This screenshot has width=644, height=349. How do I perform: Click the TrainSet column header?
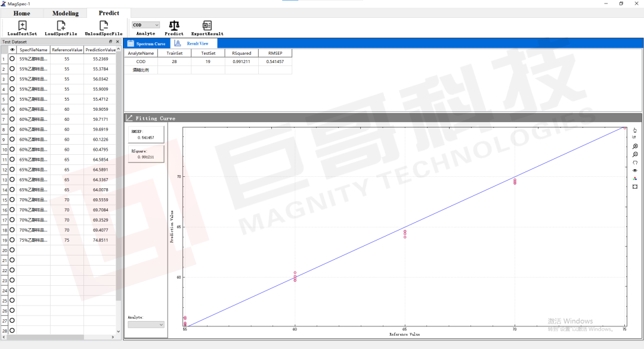click(x=175, y=53)
